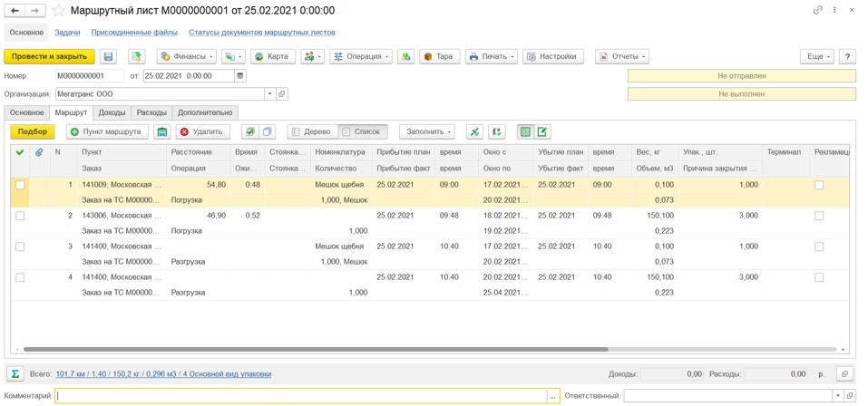Open the Финансы dropdown menu
This screenshot has height=406, width=868.
(x=186, y=56)
